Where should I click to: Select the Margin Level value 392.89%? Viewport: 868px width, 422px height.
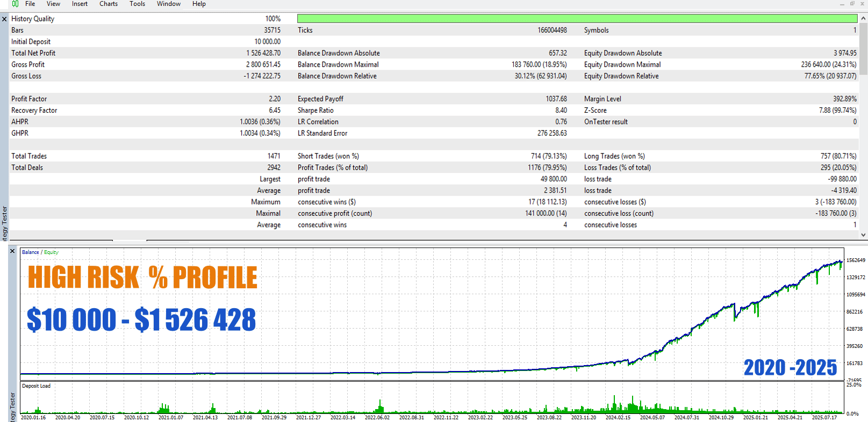click(845, 99)
